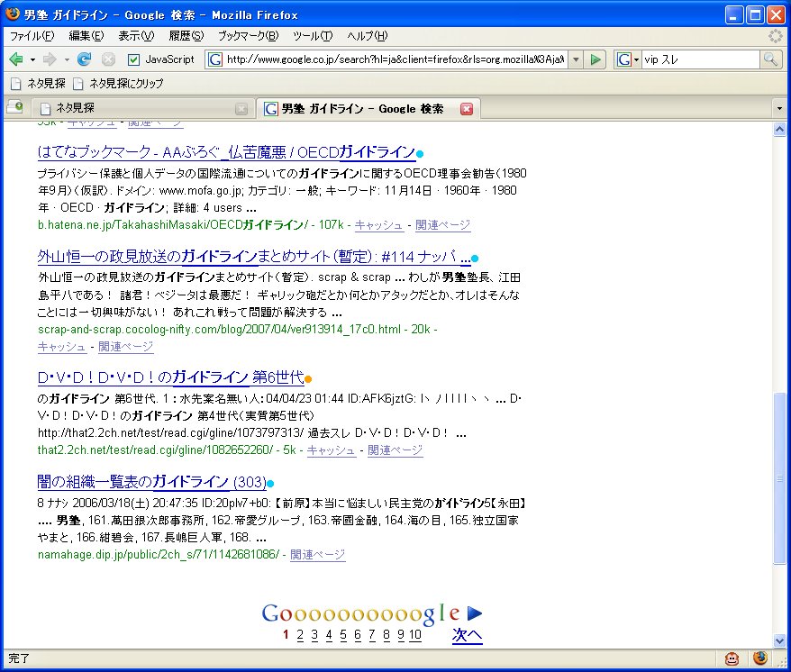The width and height of the screenshot is (791, 672).
Task: Open related pages for namahage.dip.jp result
Action: pos(318,555)
